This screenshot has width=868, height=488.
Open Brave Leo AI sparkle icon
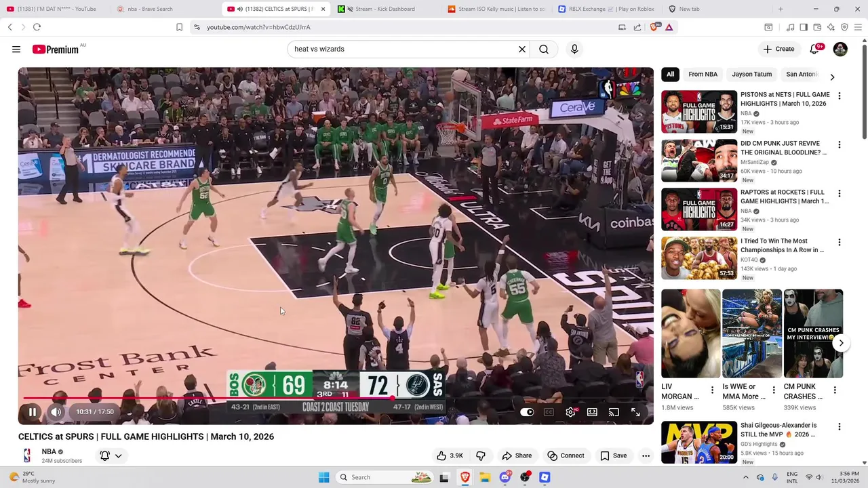[831, 27]
